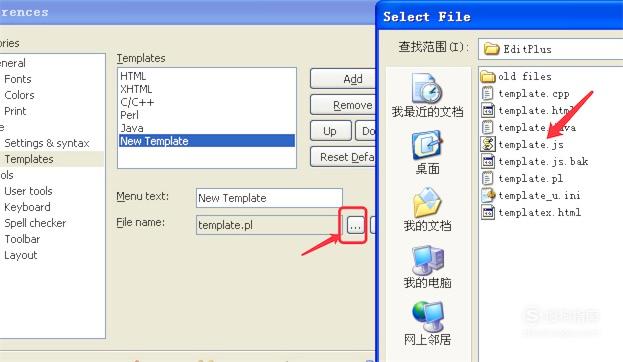The image size is (623, 362).
Task: Open the Spell checker category
Action: 35,223
